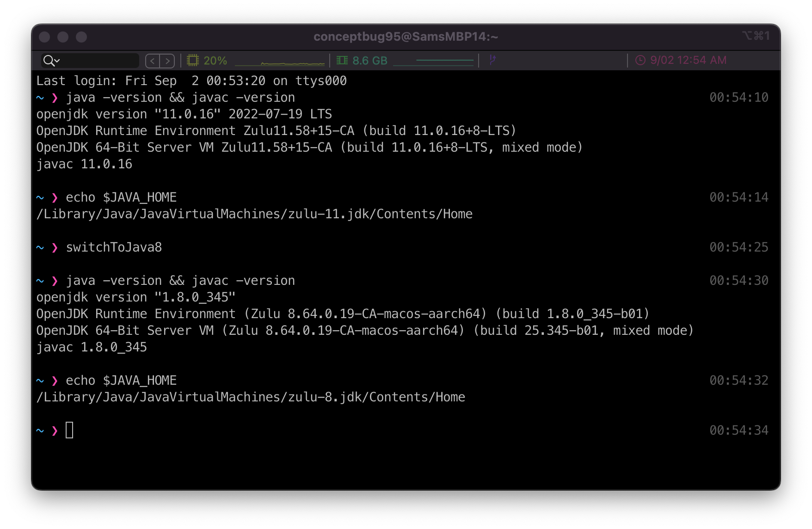Image resolution: width=812 pixels, height=529 pixels.
Task: Click the Server VM build 25.345-b01 line
Action: pos(365,331)
